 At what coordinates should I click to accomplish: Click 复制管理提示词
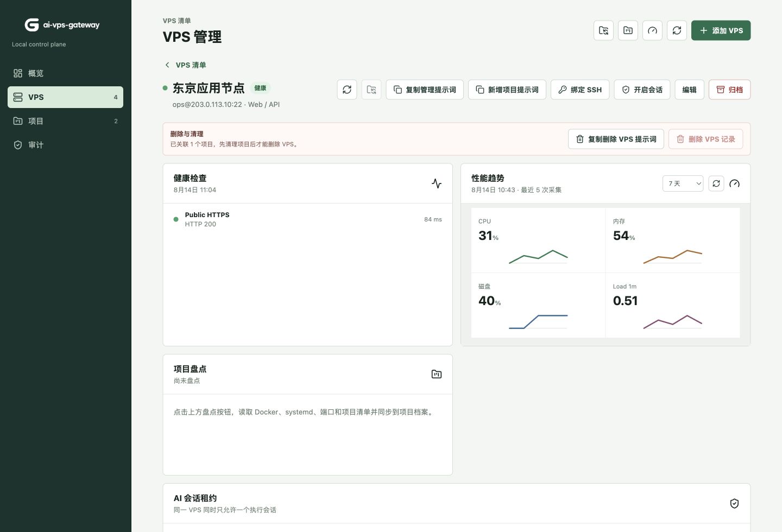(425, 90)
